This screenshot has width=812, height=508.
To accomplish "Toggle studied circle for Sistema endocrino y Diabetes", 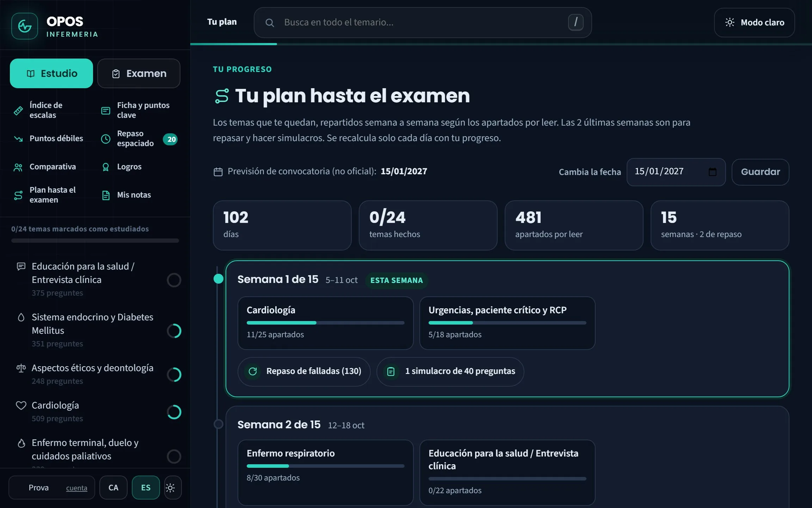I will 174,331.
